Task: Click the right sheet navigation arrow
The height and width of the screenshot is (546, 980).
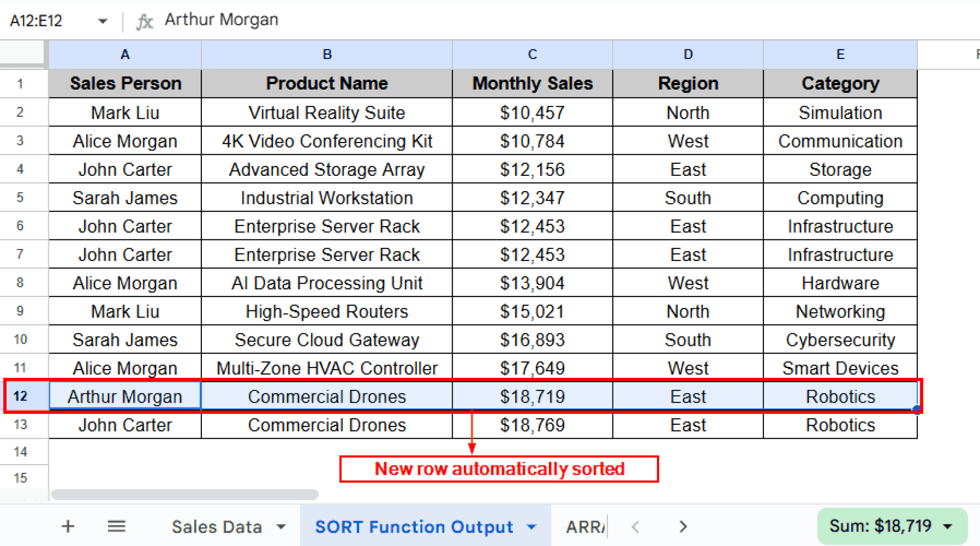Action: point(682,526)
